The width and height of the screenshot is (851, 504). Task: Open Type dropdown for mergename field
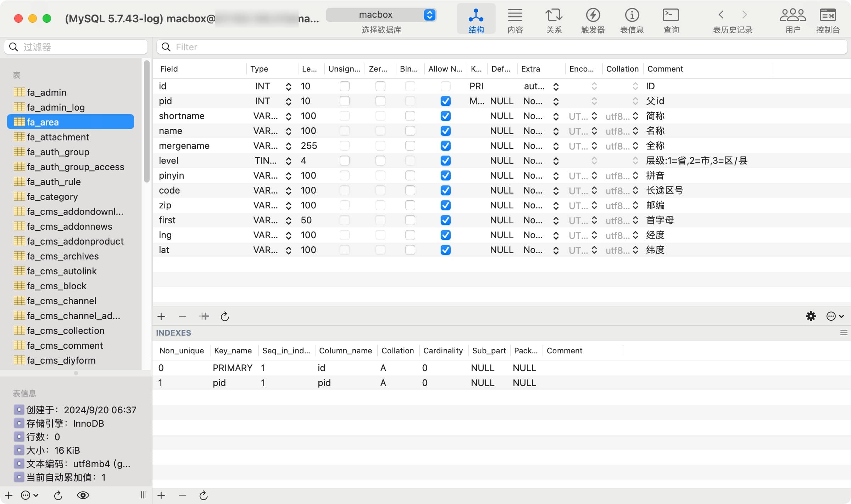click(x=288, y=146)
